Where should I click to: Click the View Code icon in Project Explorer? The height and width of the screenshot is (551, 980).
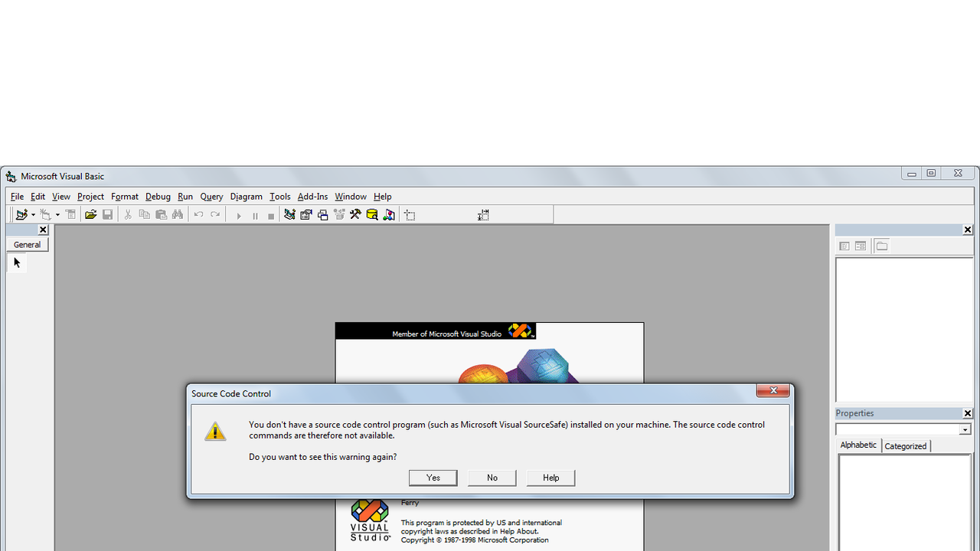coord(844,246)
